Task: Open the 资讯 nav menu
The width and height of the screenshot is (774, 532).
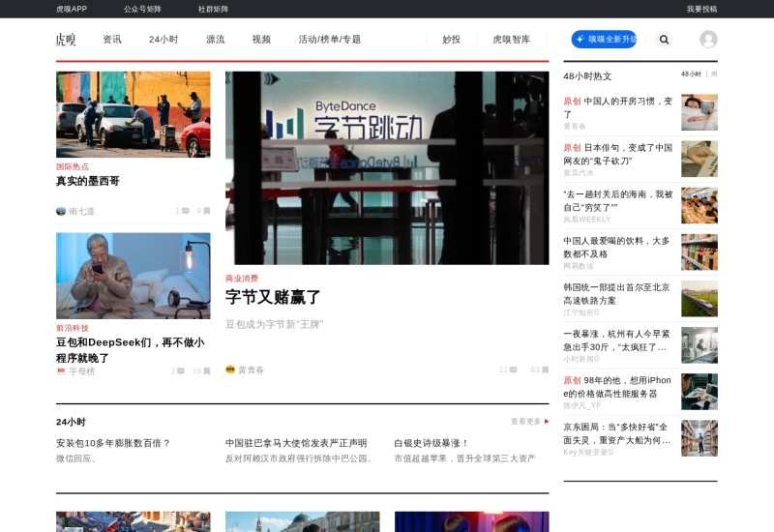Action: (112, 40)
